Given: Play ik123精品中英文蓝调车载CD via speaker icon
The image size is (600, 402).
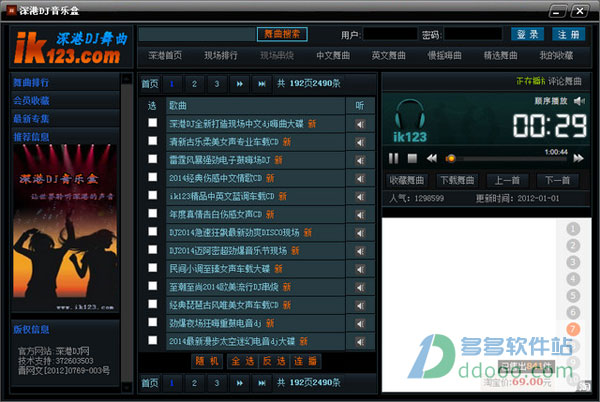Looking at the screenshot, I should coord(360,197).
